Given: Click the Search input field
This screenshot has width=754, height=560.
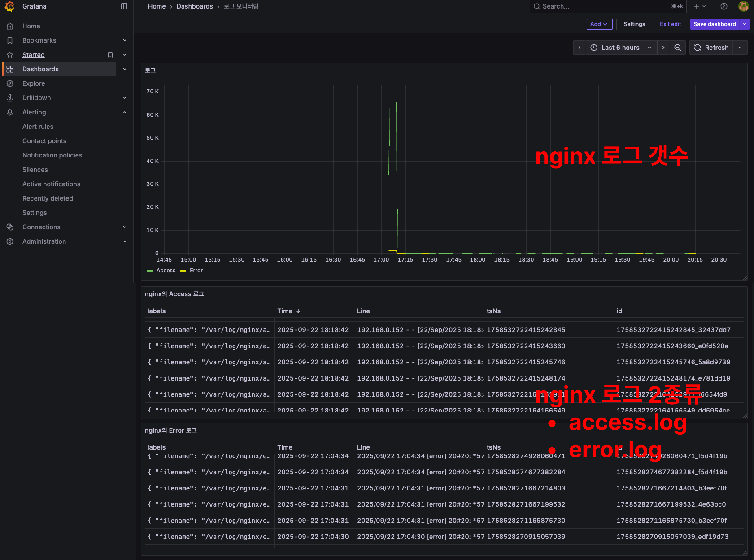Looking at the screenshot, I should coord(603,7).
